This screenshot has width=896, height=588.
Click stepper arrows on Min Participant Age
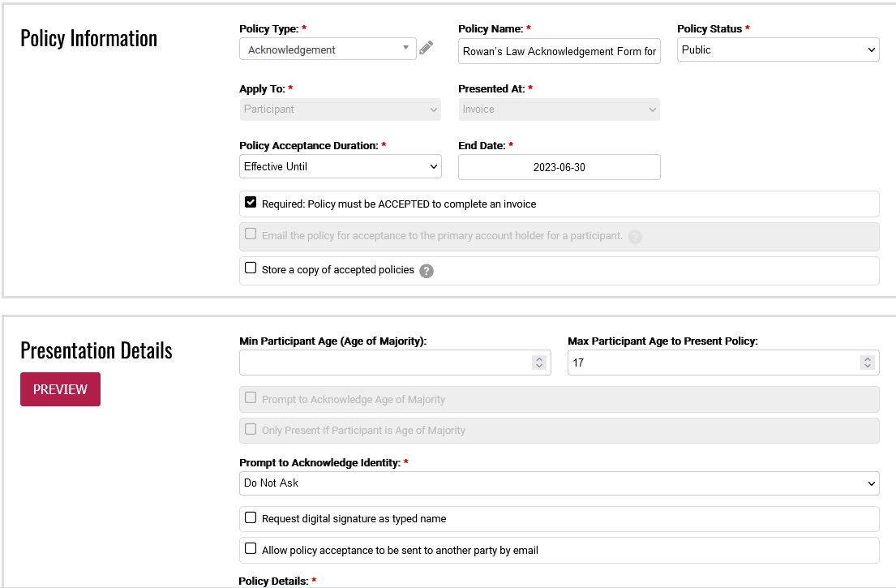(x=539, y=363)
